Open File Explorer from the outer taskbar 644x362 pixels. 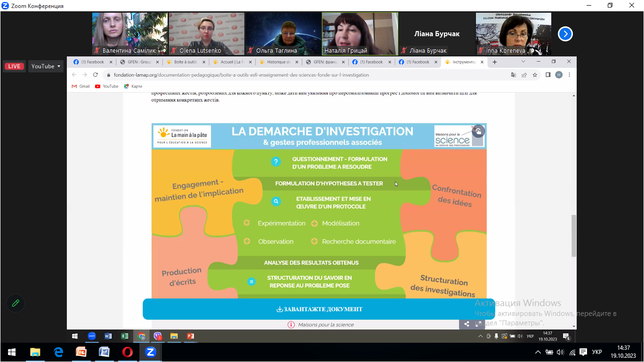[35, 352]
